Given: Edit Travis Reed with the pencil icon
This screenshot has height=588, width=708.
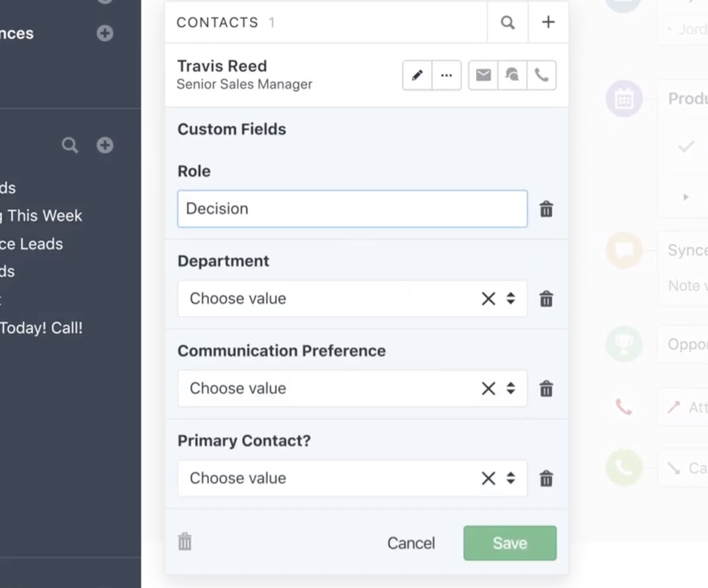Looking at the screenshot, I should [x=417, y=75].
